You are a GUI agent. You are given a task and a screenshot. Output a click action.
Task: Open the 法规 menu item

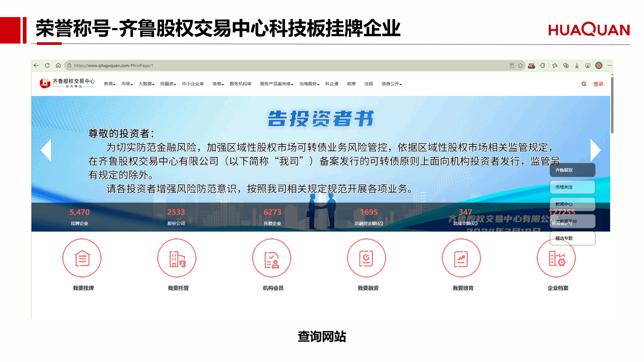[369, 84]
